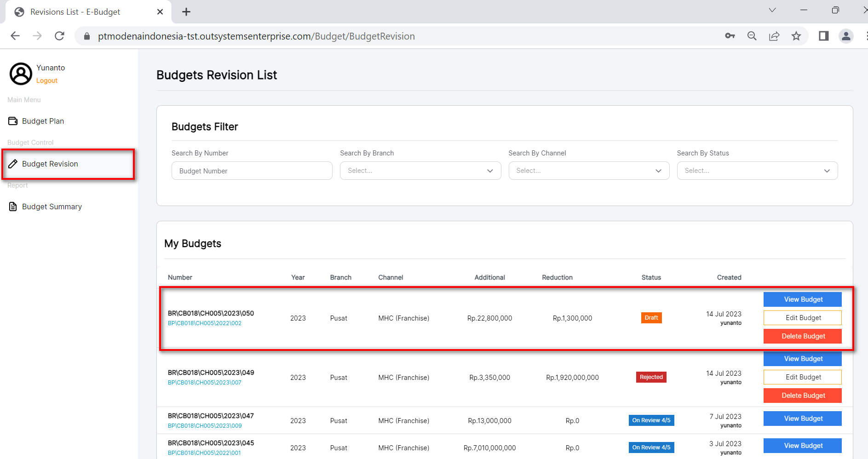The width and height of the screenshot is (868, 459).
Task: Delete Budget for the Rejected revision 049
Action: pos(802,396)
